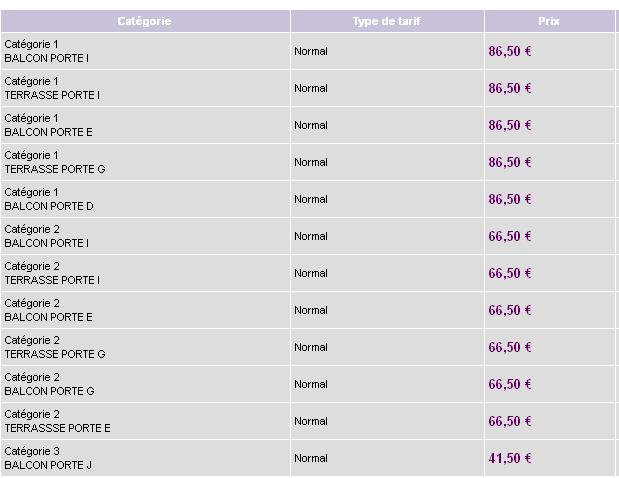Select the Catégorie 2 BALCON PORTE I row

click(x=308, y=236)
